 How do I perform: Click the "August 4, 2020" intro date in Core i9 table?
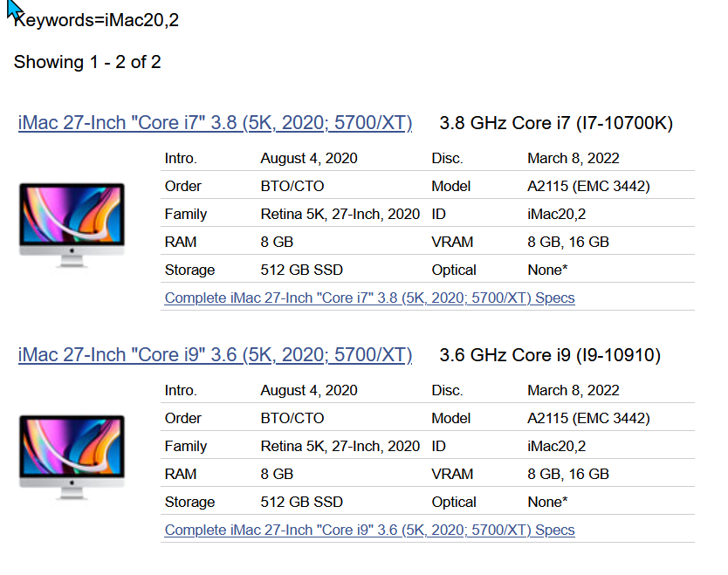coord(309,390)
